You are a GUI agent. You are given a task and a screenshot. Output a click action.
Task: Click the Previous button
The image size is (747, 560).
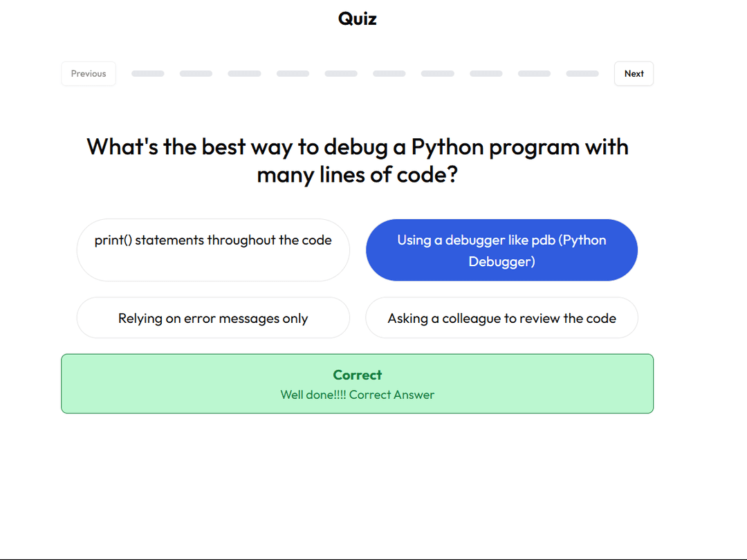tap(89, 74)
